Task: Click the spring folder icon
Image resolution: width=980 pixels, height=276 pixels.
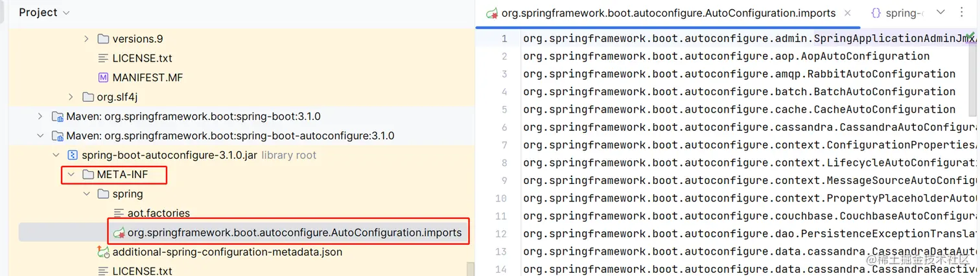Action: pyautogui.click(x=103, y=194)
